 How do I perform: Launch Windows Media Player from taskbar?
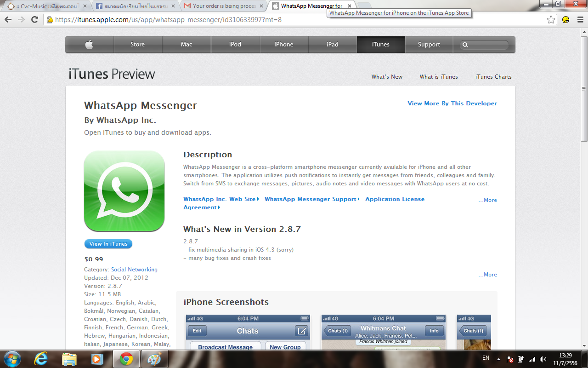tap(97, 359)
